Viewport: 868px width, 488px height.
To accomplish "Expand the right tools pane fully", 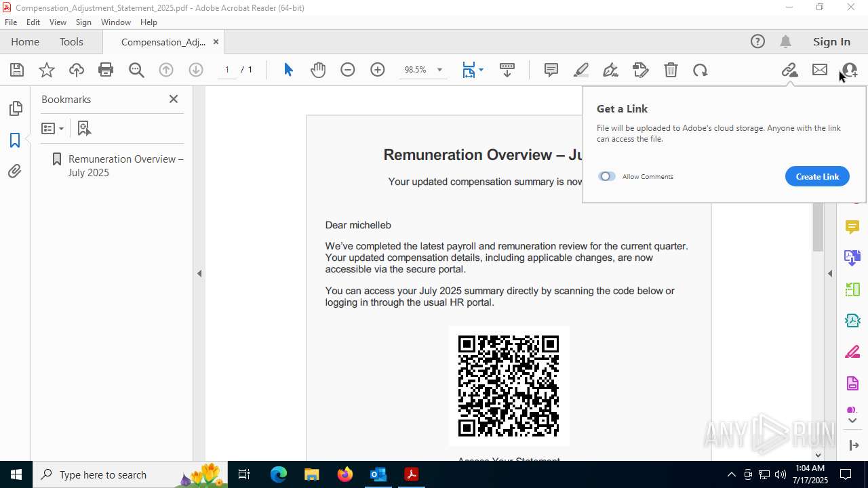I will tap(853, 445).
